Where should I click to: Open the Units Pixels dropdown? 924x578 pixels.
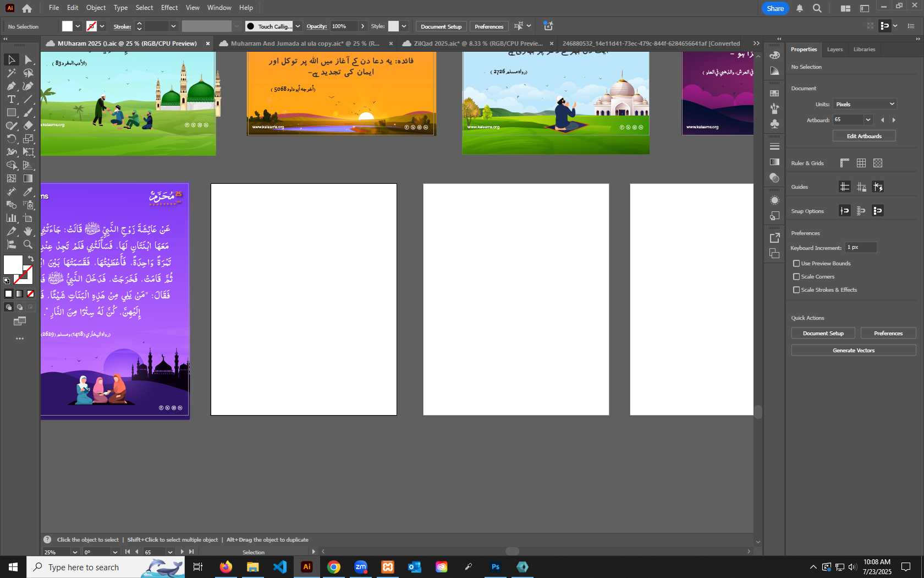click(865, 104)
